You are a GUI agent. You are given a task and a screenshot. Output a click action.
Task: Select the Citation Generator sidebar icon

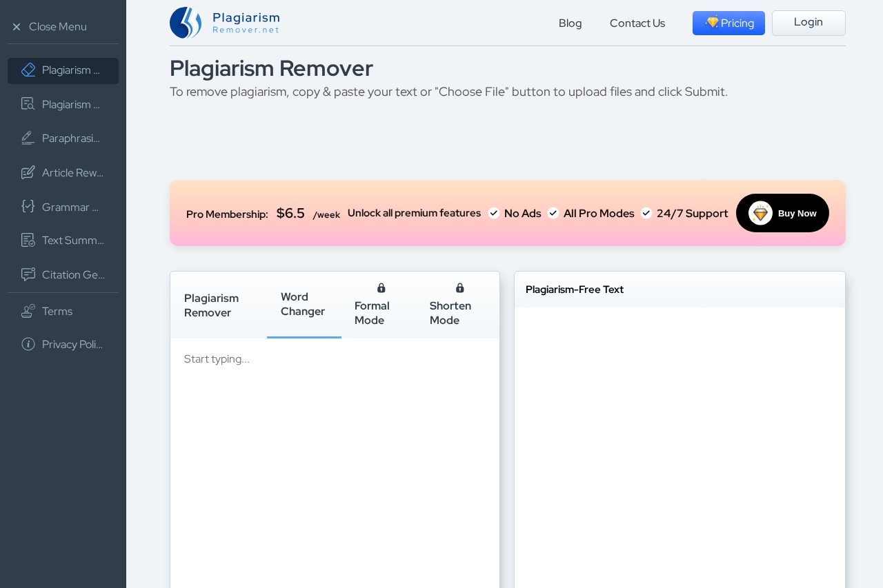pos(28,274)
